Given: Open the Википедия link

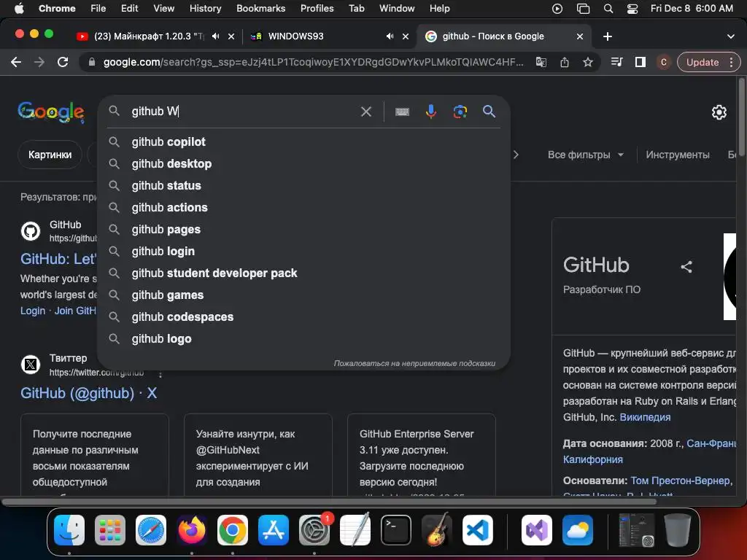Looking at the screenshot, I should click(x=645, y=417).
